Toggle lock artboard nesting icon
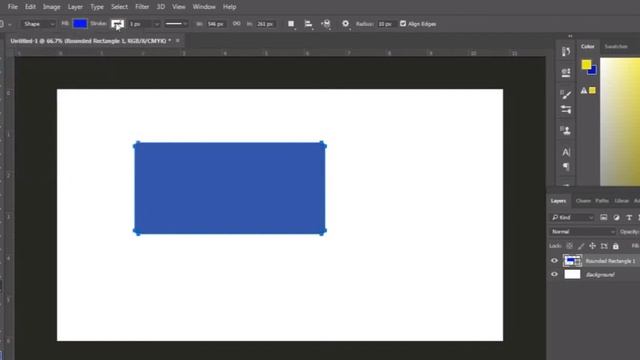640x360 pixels. pyautogui.click(x=604, y=246)
